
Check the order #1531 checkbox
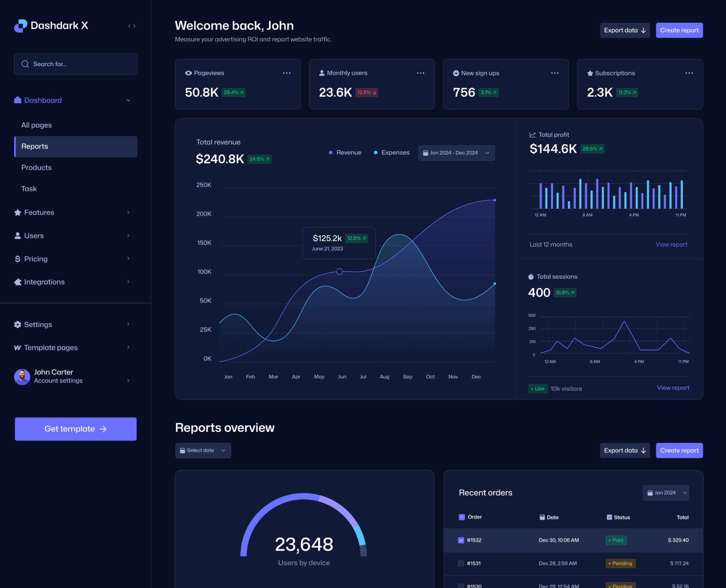click(x=461, y=563)
